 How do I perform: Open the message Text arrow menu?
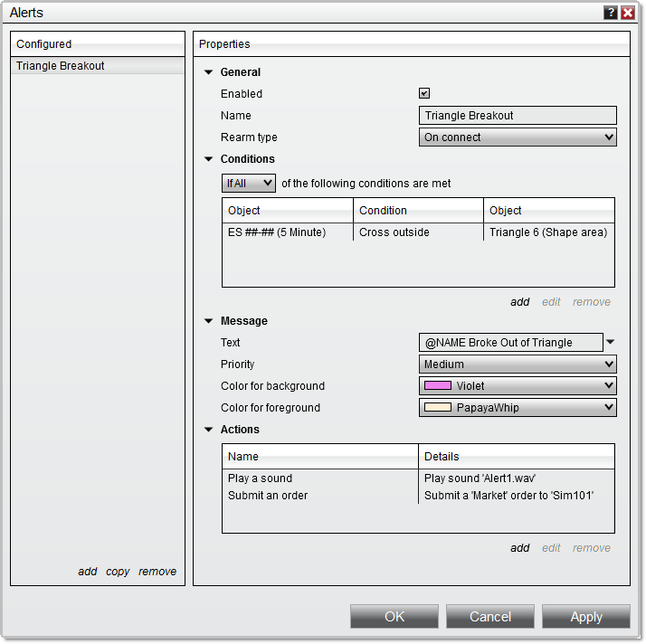(x=610, y=342)
